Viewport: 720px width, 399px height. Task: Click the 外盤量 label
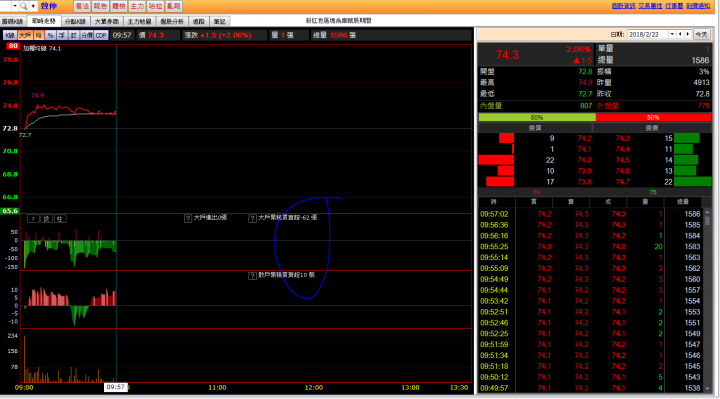point(608,106)
